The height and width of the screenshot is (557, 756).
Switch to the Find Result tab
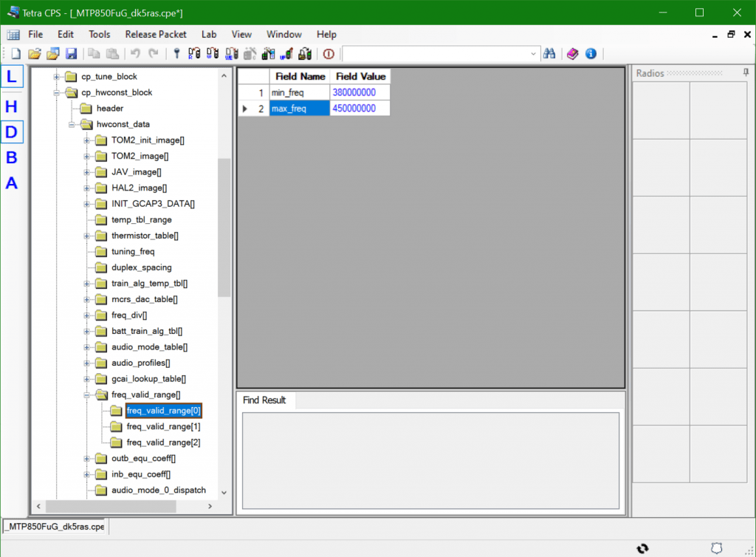tap(264, 400)
